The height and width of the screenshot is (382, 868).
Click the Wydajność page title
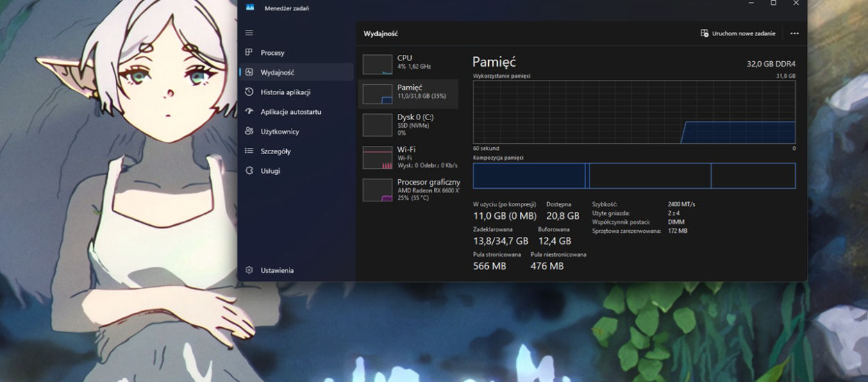pyautogui.click(x=381, y=33)
